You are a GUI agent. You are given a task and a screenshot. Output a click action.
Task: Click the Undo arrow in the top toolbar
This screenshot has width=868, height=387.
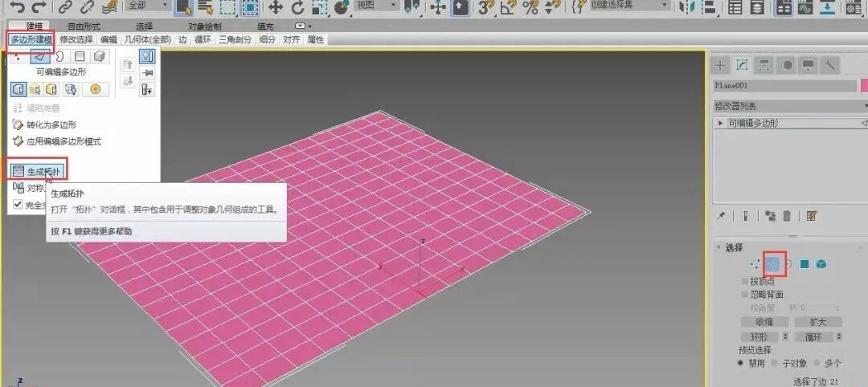point(18,6)
